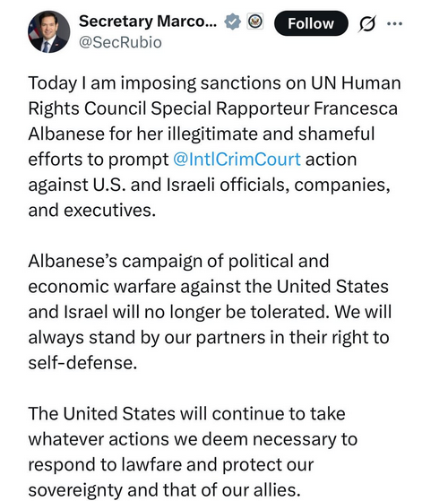Click the word 'self-defense.' in the post
This screenshot has height=501, width=448.
click(82, 363)
